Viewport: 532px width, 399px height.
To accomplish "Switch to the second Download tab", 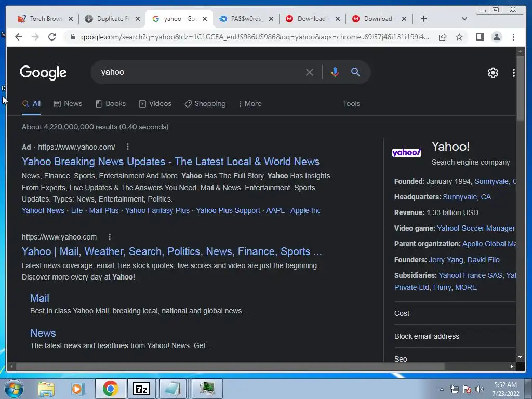I will click(378, 19).
